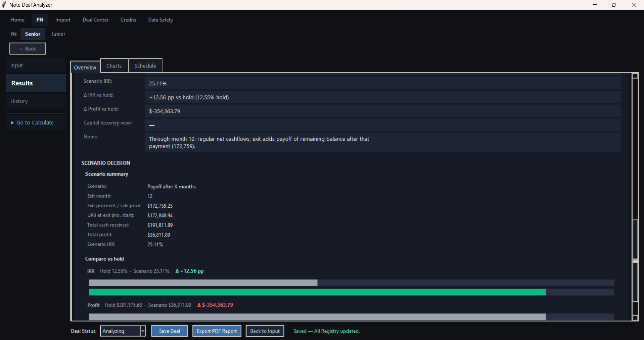Click the Saved — All Registry updated status
The height and width of the screenshot is (340, 644).
(x=326, y=331)
